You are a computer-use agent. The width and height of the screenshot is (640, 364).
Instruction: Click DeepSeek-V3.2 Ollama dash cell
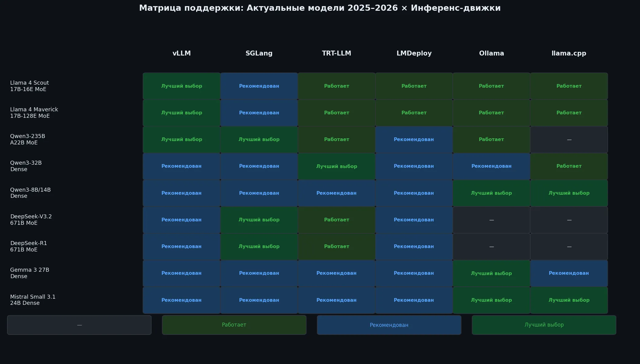(x=491, y=220)
